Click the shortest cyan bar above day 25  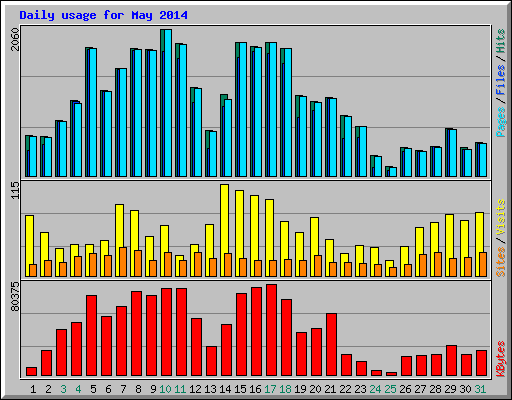pos(393,172)
